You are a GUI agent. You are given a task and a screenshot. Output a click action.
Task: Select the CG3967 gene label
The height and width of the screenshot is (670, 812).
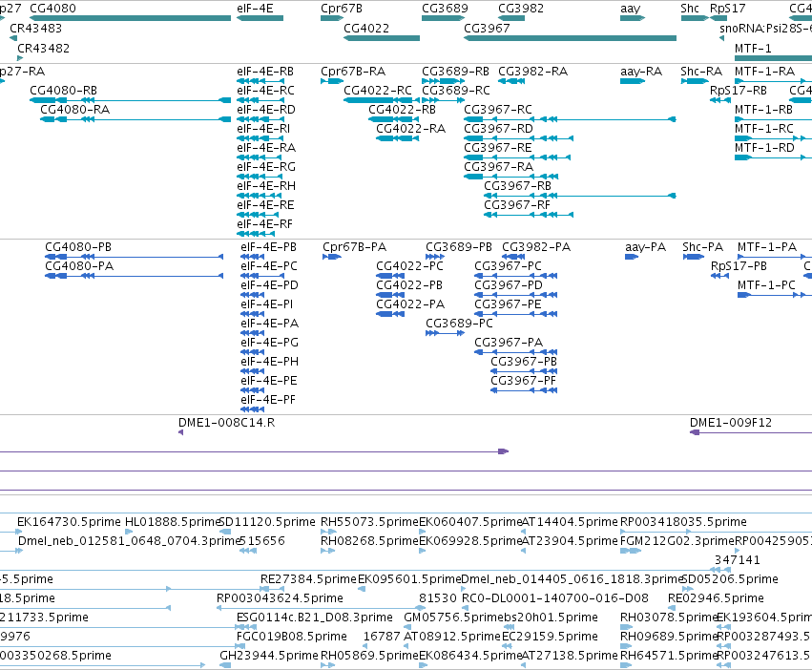[487, 28]
